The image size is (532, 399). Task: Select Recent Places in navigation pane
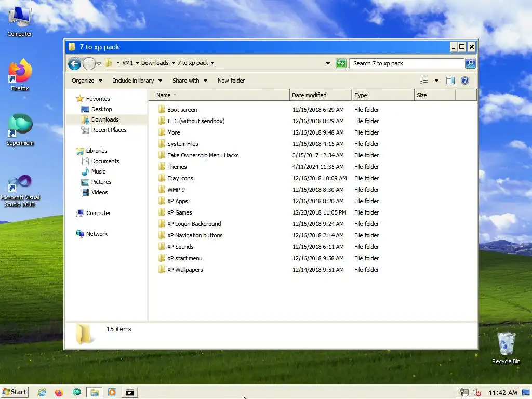click(109, 130)
